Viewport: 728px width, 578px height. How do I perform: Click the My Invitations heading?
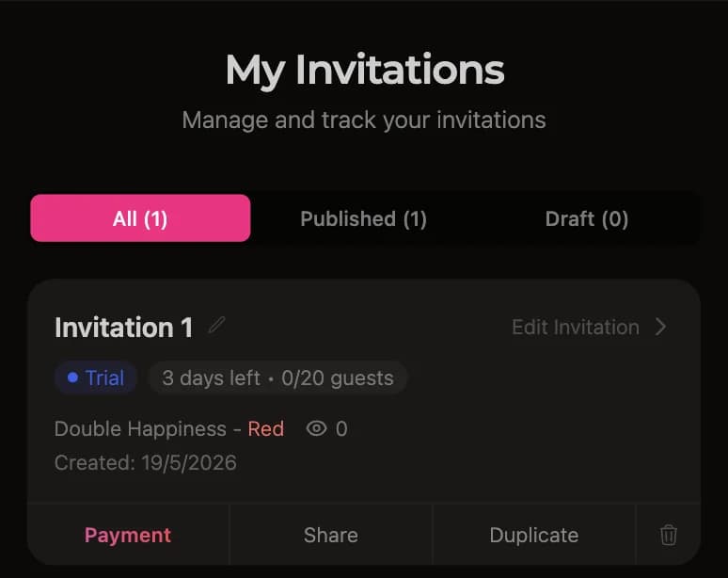click(x=365, y=71)
